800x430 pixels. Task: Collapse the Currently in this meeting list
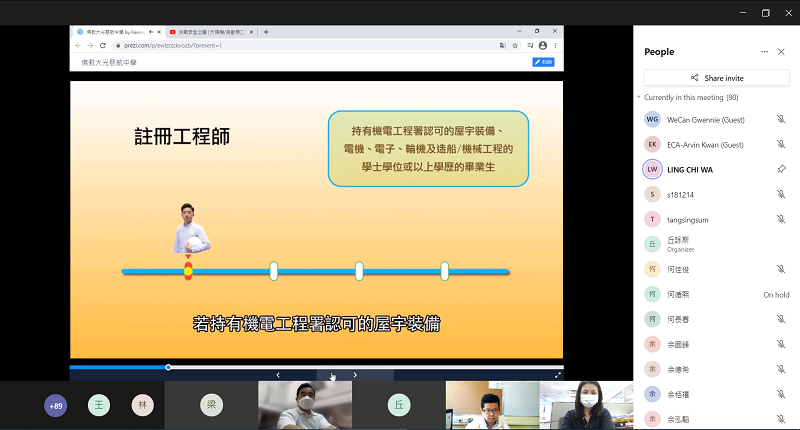coord(640,97)
